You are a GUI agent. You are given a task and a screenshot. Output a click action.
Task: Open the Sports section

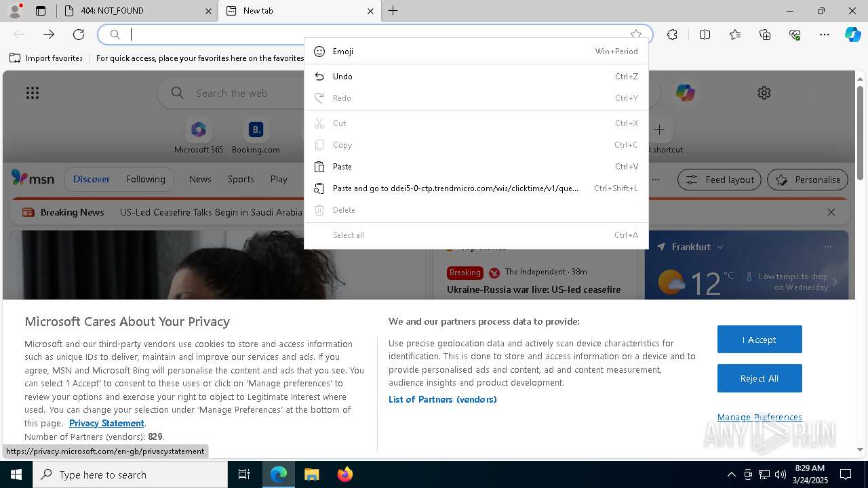coord(241,179)
